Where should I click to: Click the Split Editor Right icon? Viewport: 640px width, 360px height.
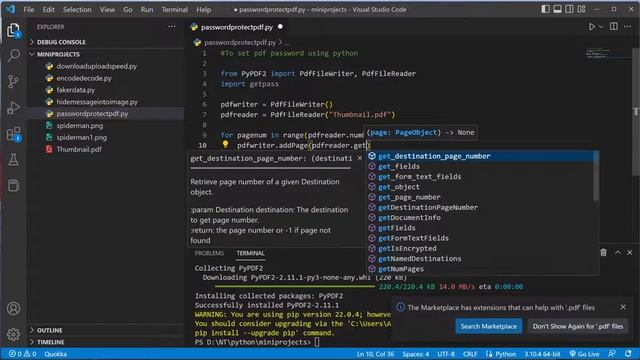pos(613,27)
